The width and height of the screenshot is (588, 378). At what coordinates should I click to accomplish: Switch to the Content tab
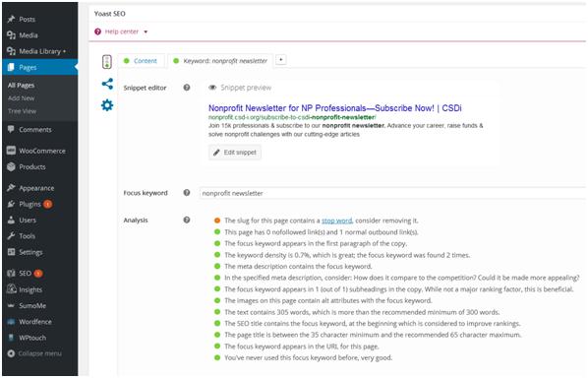(x=142, y=61)
